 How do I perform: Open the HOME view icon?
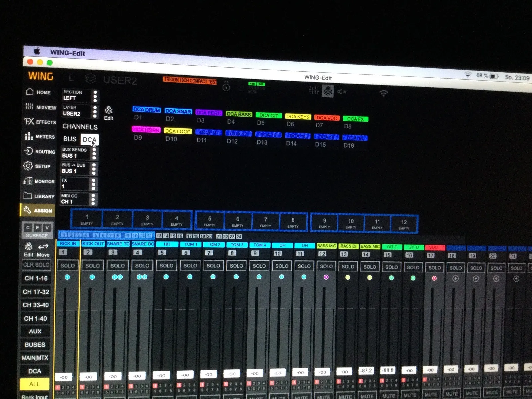30,92
